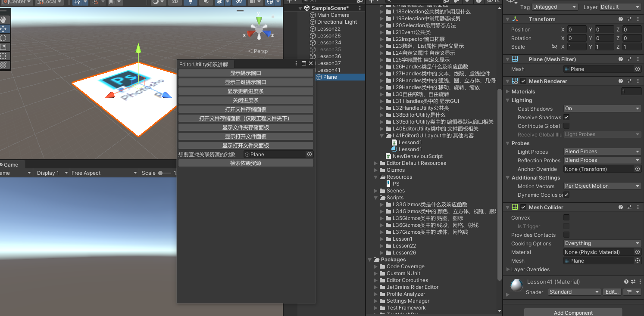Enable the Convex checkbox
The width and height of the screenshot is (644, 316).
pos(566,218)
